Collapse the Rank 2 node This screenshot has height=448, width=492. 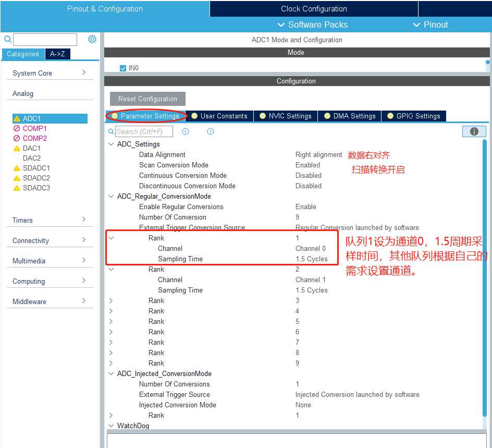pos(111,269)
